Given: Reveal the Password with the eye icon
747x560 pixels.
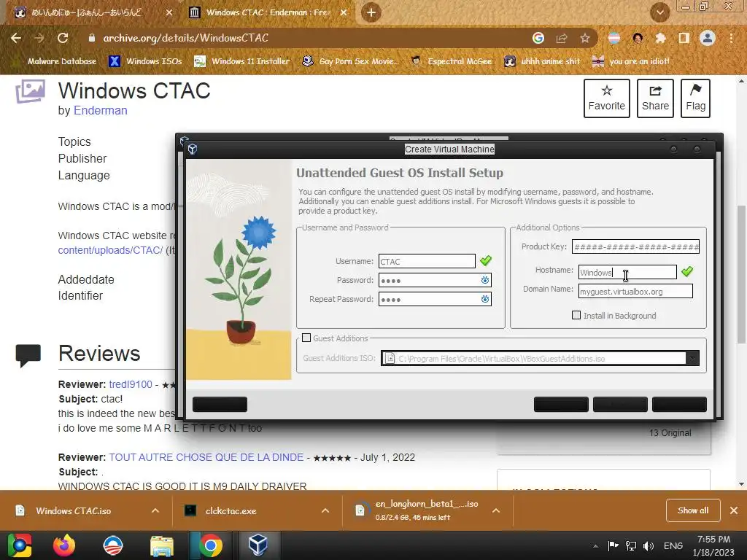Looking at the screenshot, I should 485,281.
